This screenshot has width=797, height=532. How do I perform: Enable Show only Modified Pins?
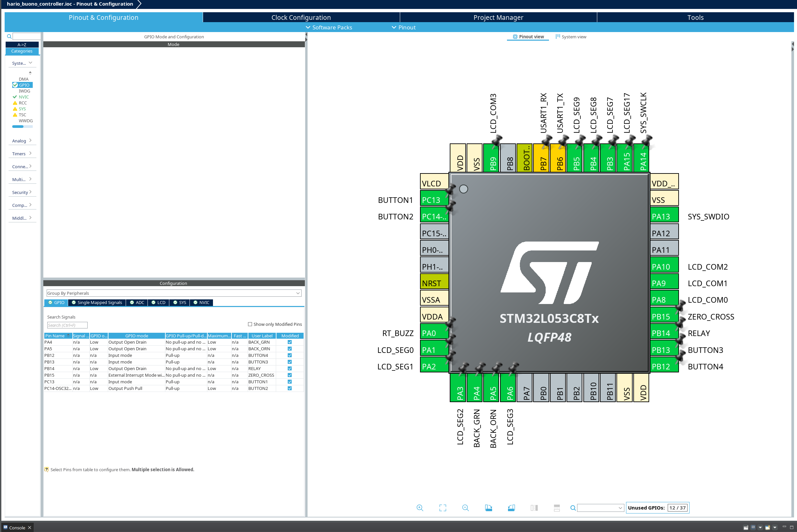(250, 324)
